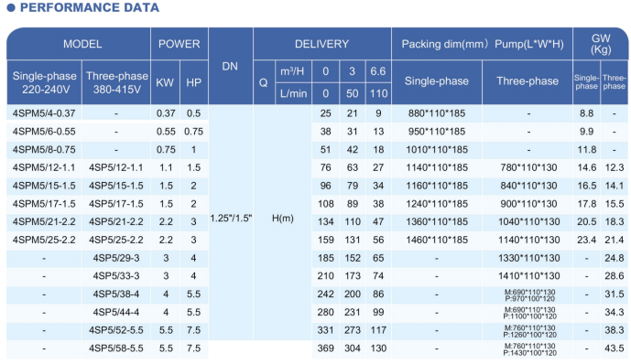Select three-phase model 4SP5/12-1.1
Viewport: 631px width, 364px height.
click(116, 167)
